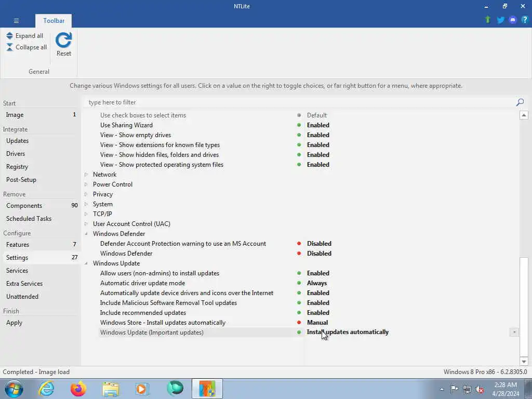Toggle Show protected operating system files value
This screenshot has height=399, width=532.
point(318,165)
